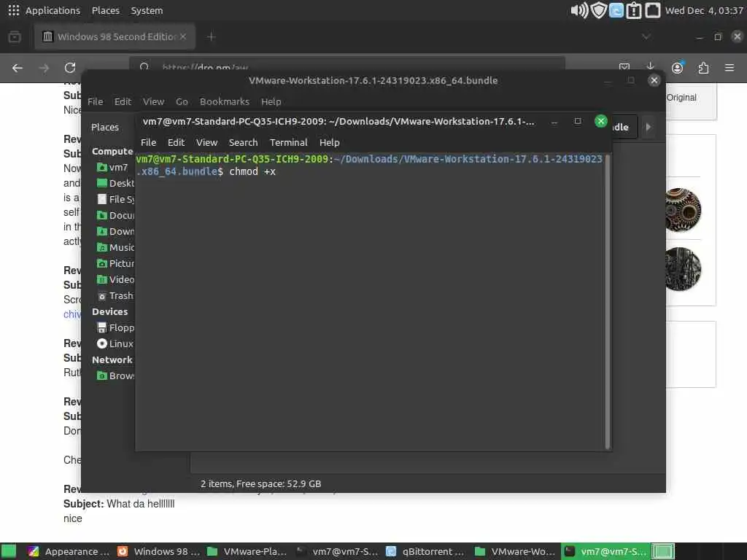The image size is (747, 560).
Task: Save to Pocket icon in browser toolbar
Action: (x=624, y=68)
